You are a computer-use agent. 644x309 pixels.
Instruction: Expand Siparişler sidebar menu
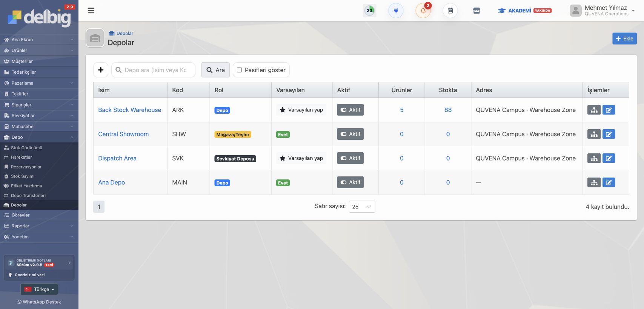click(39, 105)
